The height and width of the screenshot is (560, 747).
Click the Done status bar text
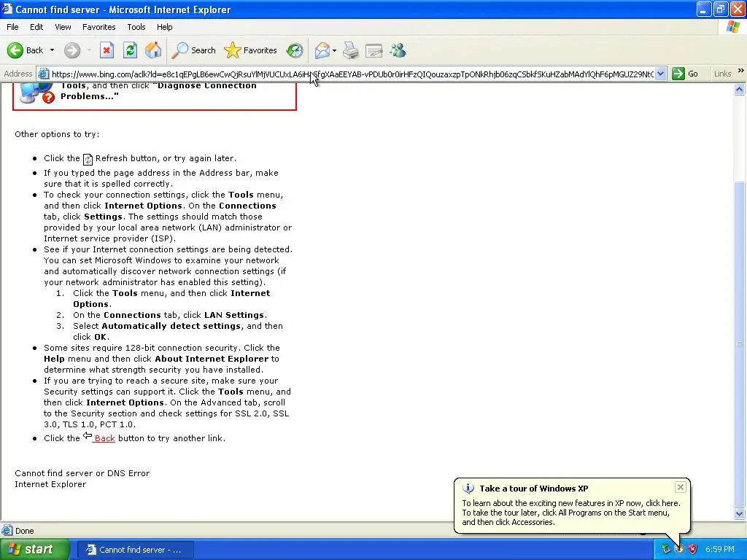(x=24, y=531)
